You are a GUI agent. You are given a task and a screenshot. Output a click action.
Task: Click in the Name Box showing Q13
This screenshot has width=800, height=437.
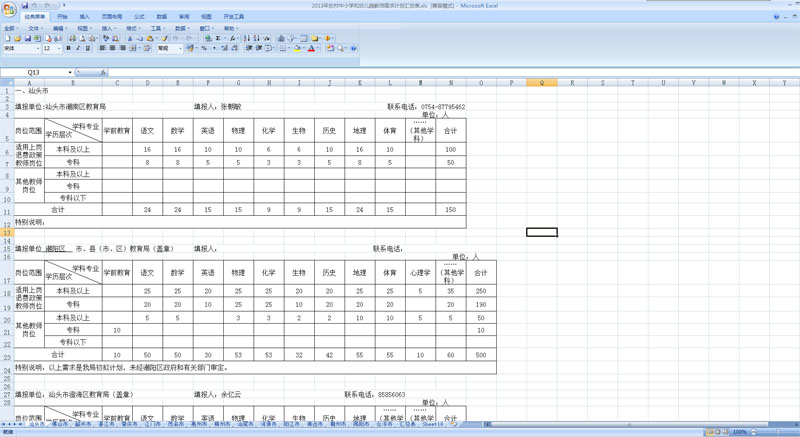tap(34, 72)
